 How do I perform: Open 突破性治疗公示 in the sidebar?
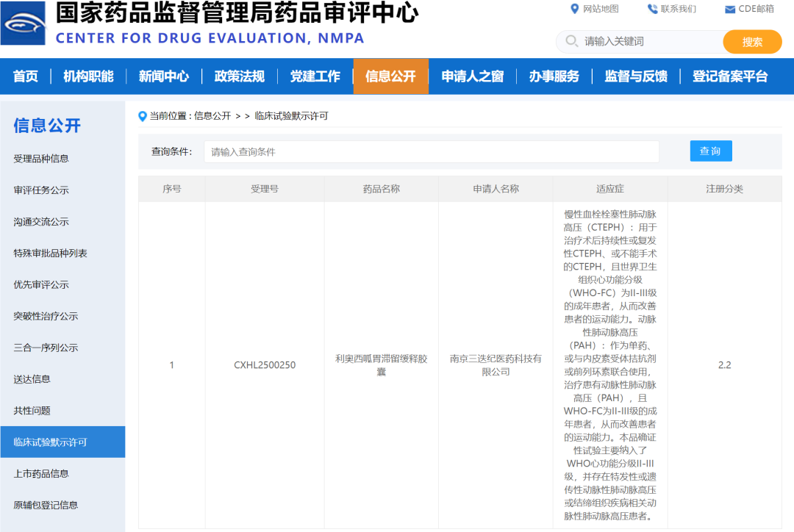[45, 315]
